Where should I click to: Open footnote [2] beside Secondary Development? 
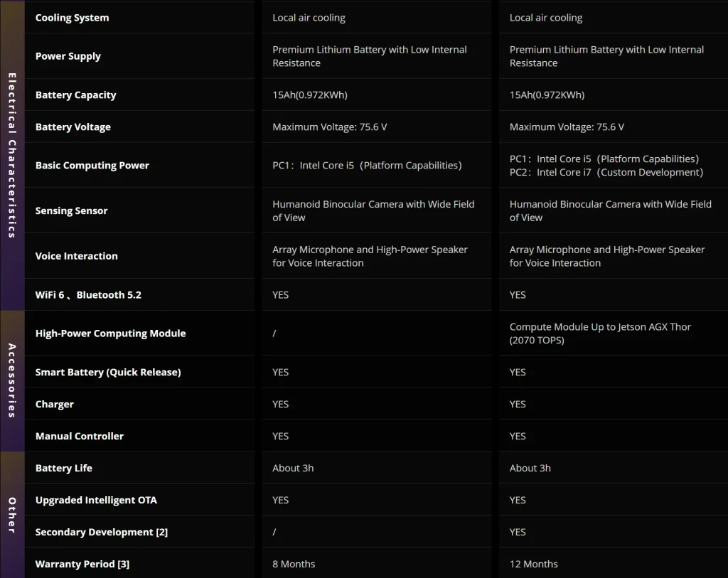[x=162, y=532]
